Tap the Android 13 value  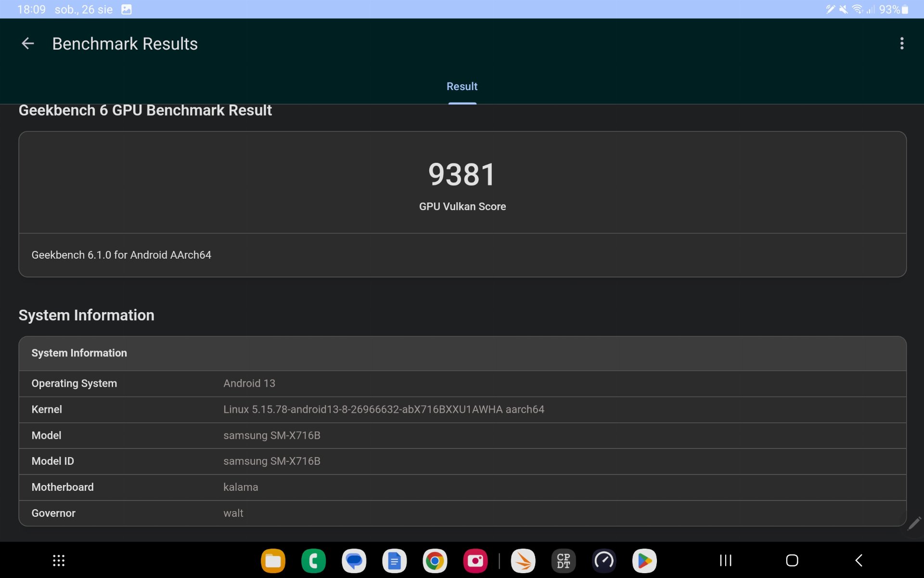pos(249,383)
